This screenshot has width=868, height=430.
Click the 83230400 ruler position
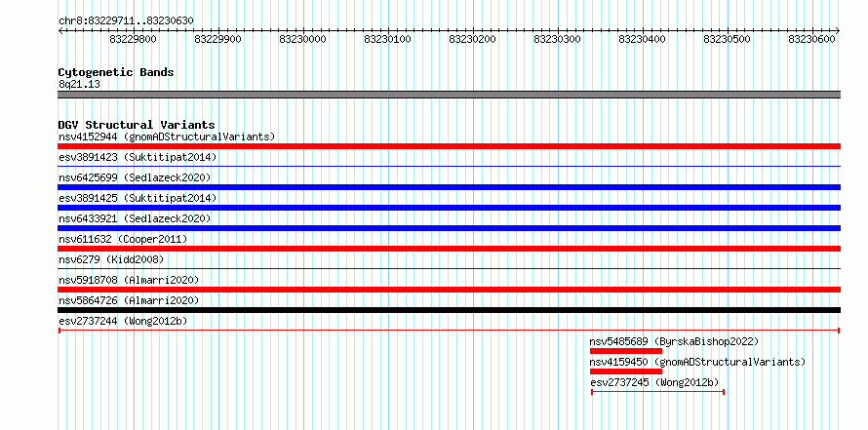(x=642, y=39)
